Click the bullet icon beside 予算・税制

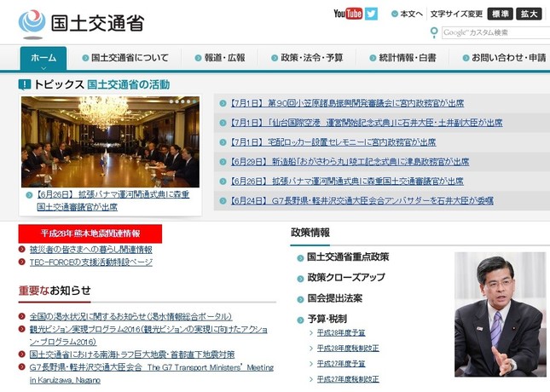pos(300,320)
